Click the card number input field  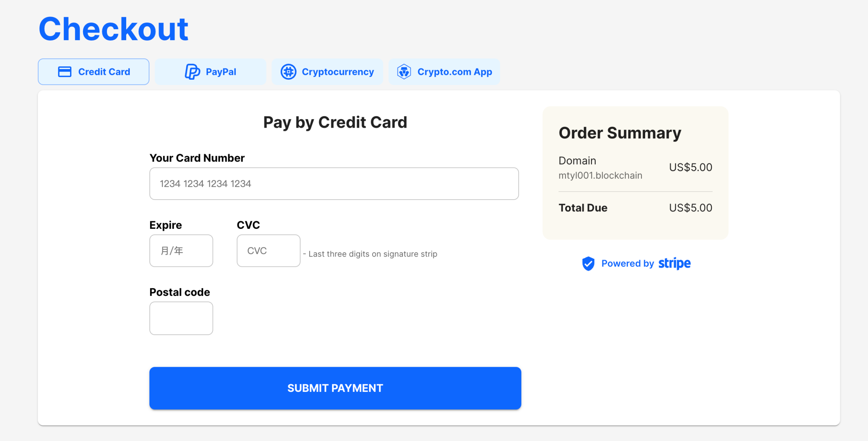tap(335, 183)
